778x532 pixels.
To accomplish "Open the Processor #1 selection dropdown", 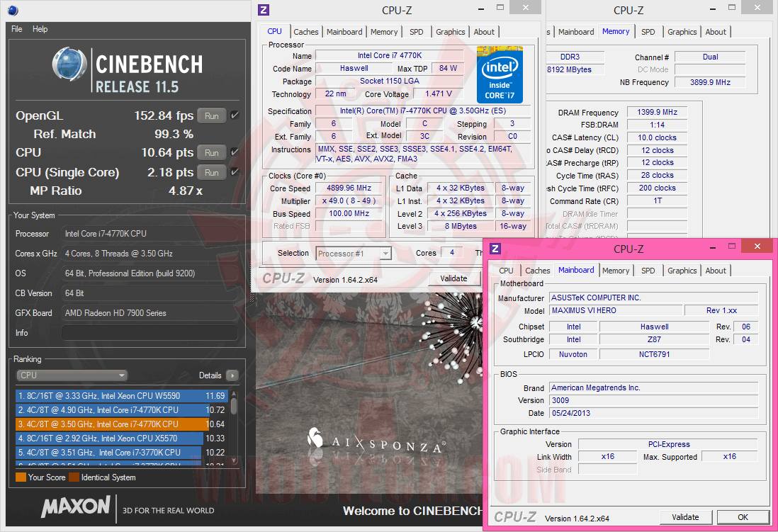I will coord(354,254).
